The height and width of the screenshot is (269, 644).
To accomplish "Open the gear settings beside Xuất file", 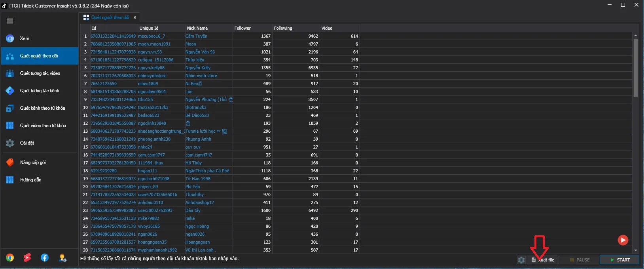I will click(521, 260).
